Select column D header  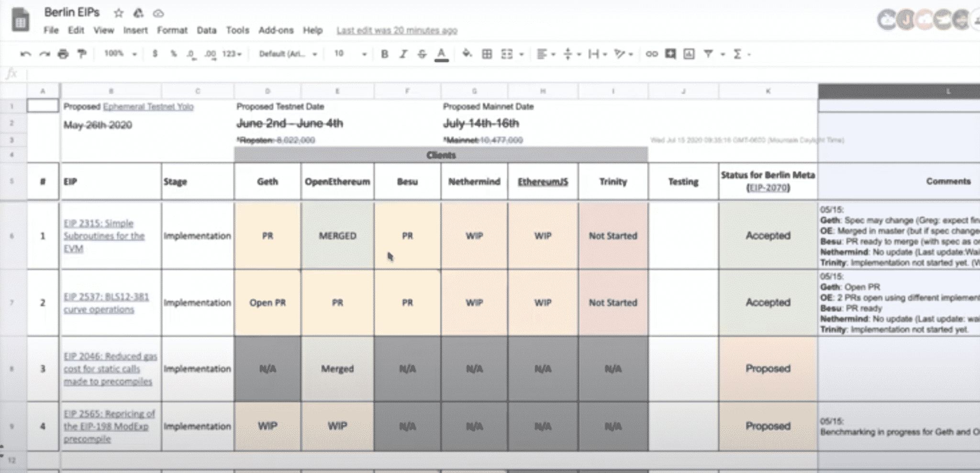pyautogui.click(x=267, y=90)
